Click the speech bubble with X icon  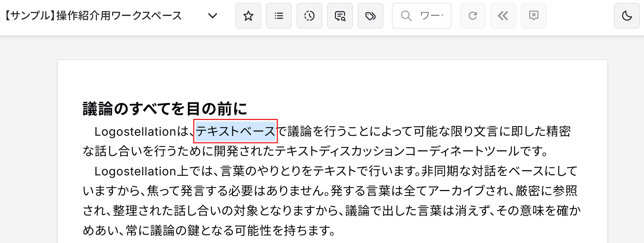(x=534, y=16)
